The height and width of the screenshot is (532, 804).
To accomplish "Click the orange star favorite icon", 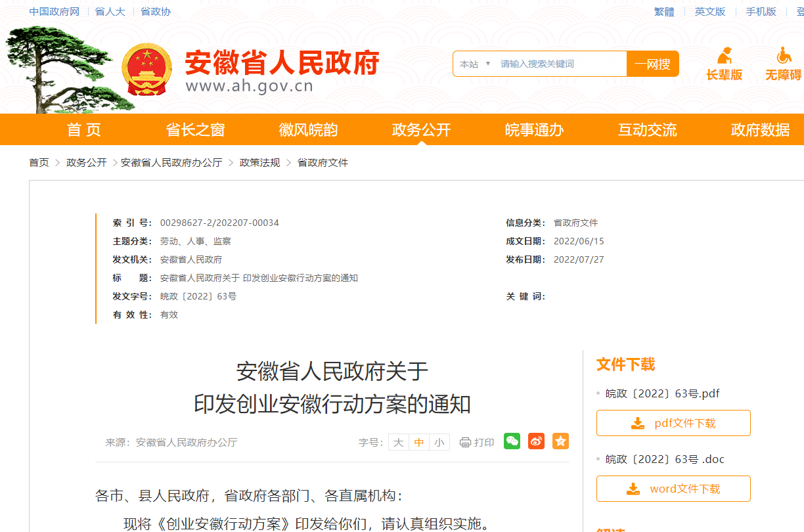I will [560, 441].
